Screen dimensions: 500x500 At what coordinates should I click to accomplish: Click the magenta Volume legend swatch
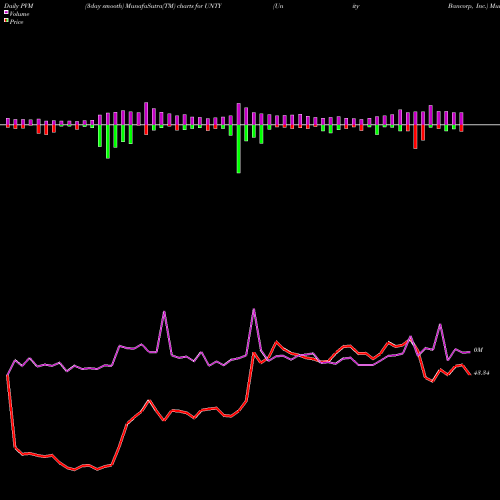(x=6, y=13)
